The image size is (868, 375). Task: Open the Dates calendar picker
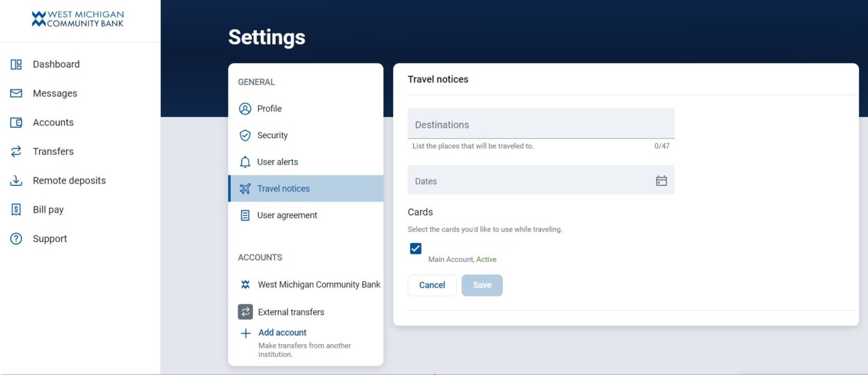tap(662, 180)
